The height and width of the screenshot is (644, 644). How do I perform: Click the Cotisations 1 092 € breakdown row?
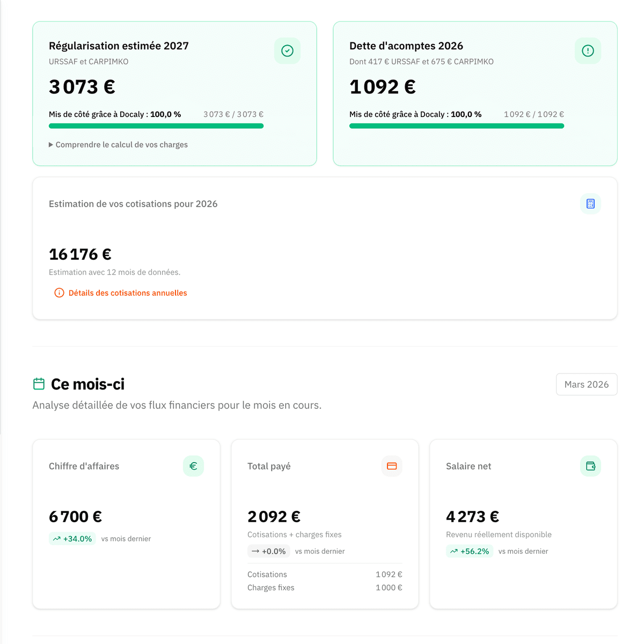pyautogui.click(x=325, y=575)
